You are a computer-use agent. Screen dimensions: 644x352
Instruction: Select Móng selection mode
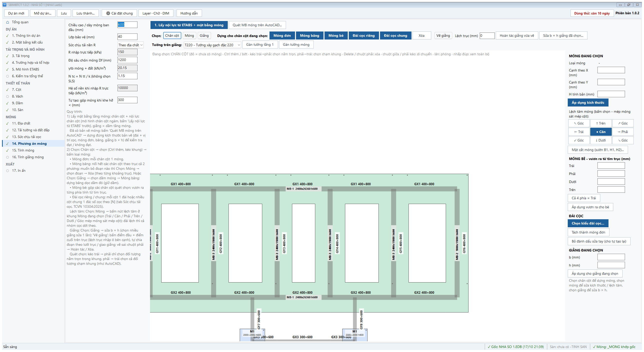tap(189, 35)
